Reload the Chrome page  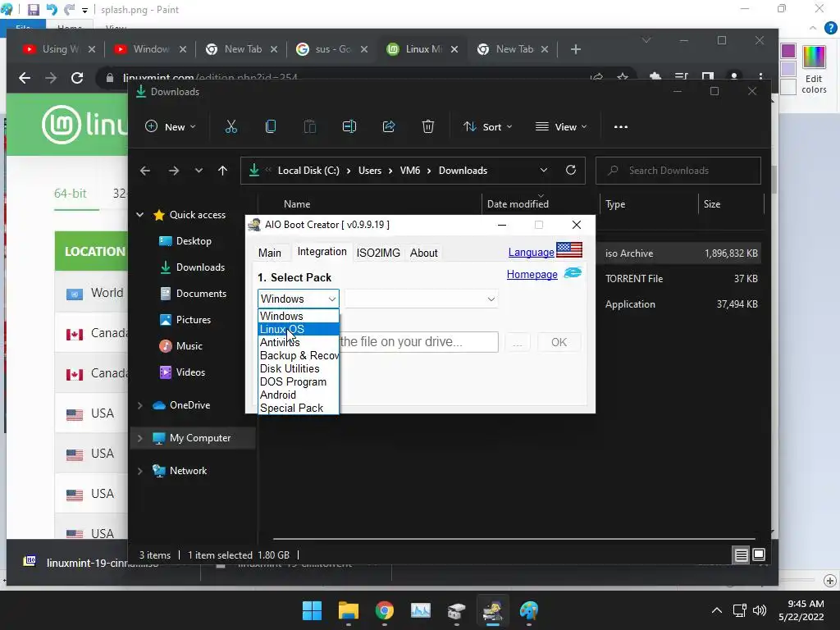click(77, 78)
